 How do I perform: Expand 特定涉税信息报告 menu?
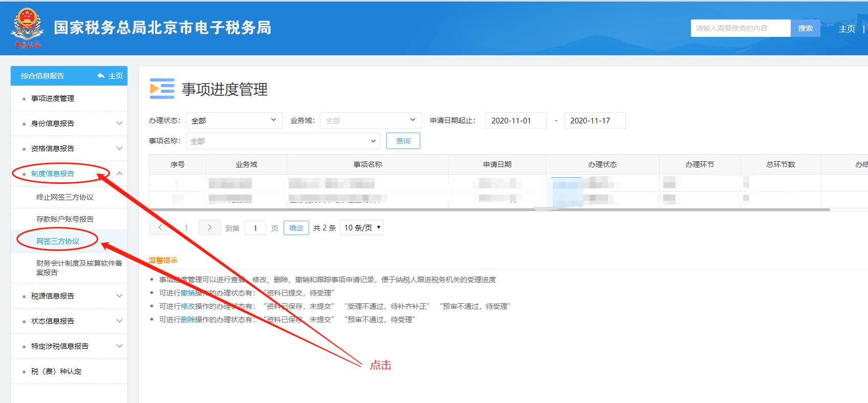69,346
